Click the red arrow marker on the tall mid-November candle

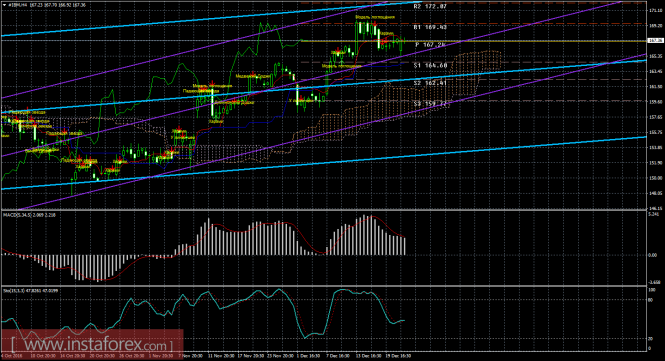[212, 84]
